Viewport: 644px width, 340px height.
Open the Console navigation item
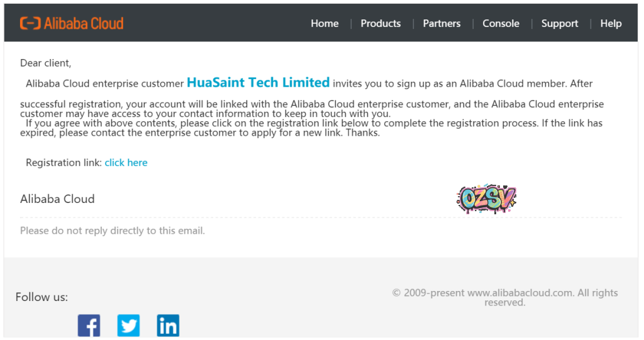coord(501,23)
